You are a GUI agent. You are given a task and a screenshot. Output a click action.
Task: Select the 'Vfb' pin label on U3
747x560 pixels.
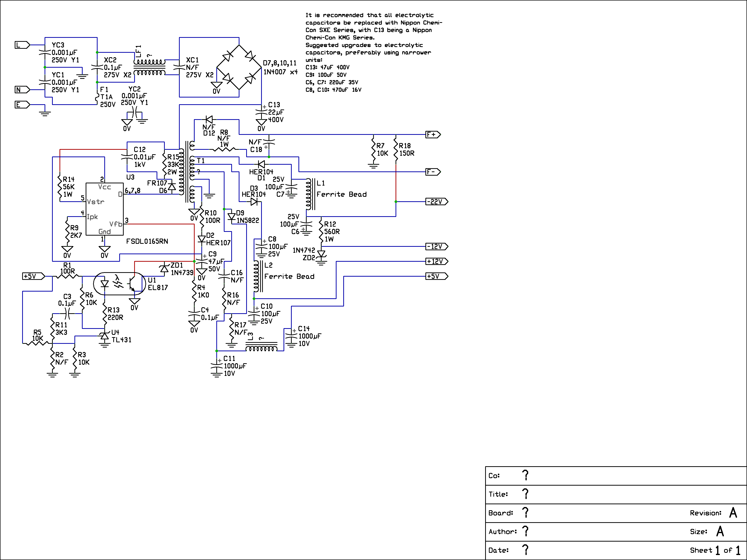click(x=115, y=224)
